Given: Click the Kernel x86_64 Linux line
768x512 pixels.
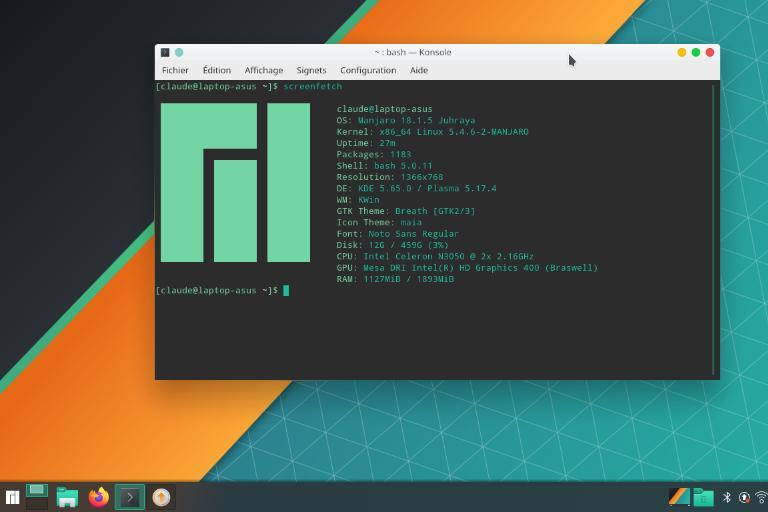Looking at the screenshot, I should [x=432, y=132].
